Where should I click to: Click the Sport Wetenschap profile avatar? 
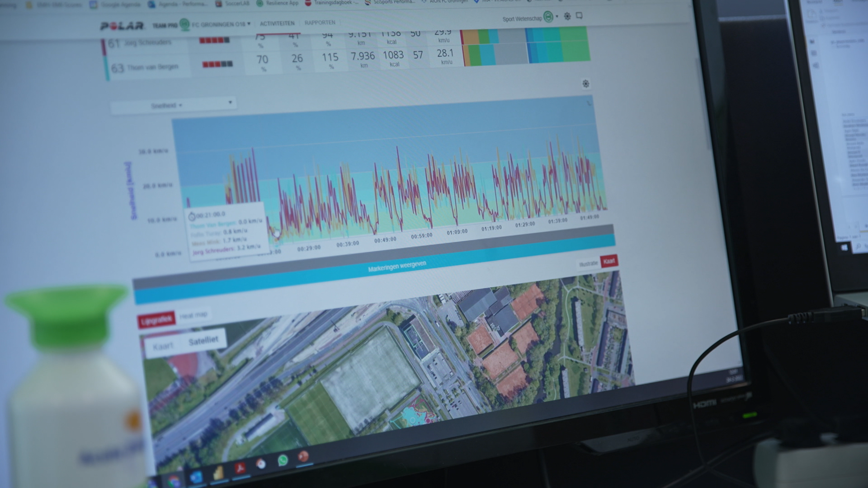[548, 17]
